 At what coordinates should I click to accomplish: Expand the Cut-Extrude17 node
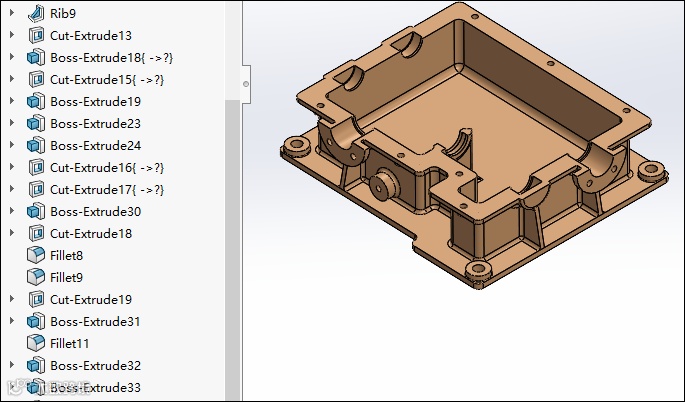pos(12,188)
